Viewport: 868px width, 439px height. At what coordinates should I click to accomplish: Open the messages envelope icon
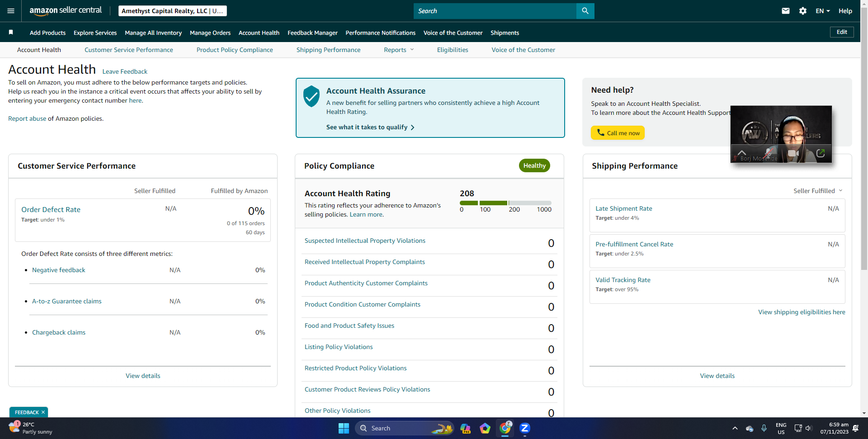tap(786, 11)
